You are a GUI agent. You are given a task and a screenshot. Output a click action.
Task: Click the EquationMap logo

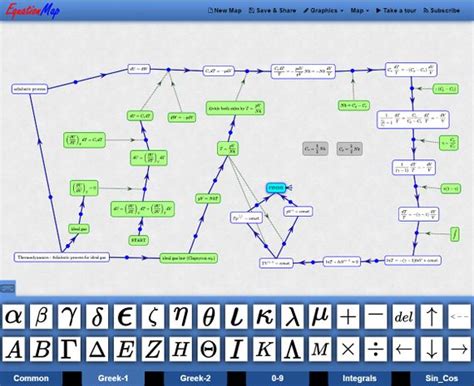33,10
